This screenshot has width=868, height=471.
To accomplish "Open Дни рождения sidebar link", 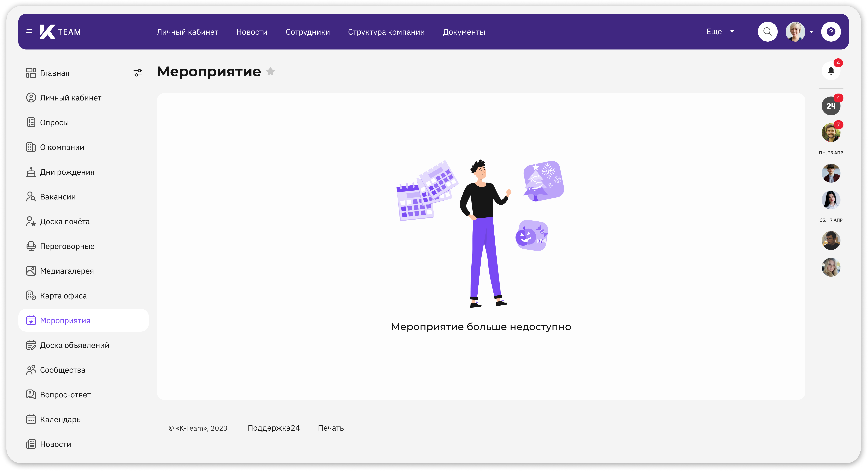I will point(67,172).
